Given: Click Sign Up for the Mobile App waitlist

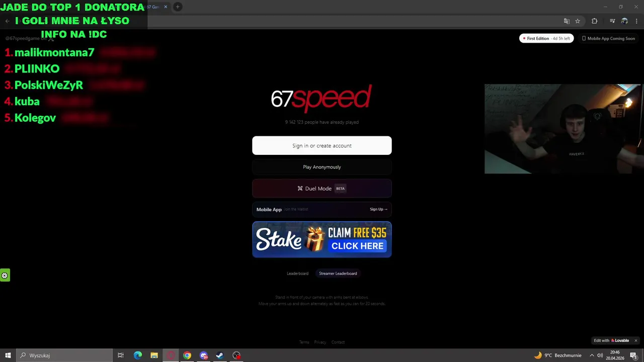Looking at the screenshot, I should coord(378,209).
